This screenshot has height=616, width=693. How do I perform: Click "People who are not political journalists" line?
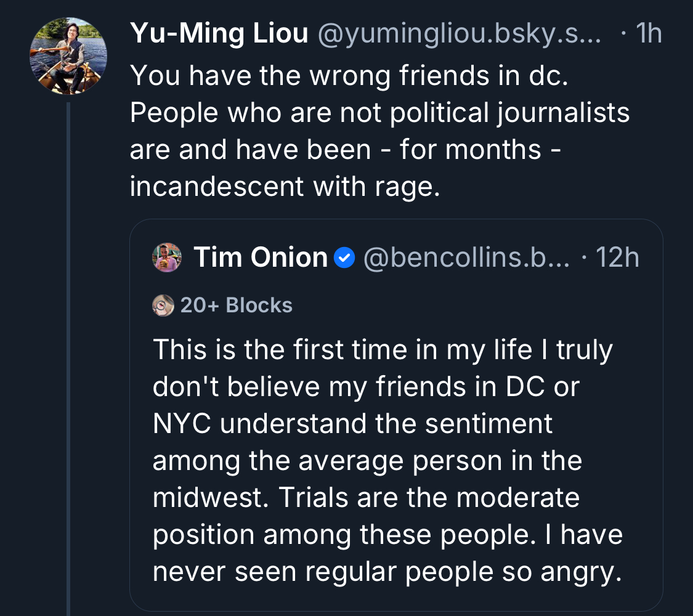point(379,113)
